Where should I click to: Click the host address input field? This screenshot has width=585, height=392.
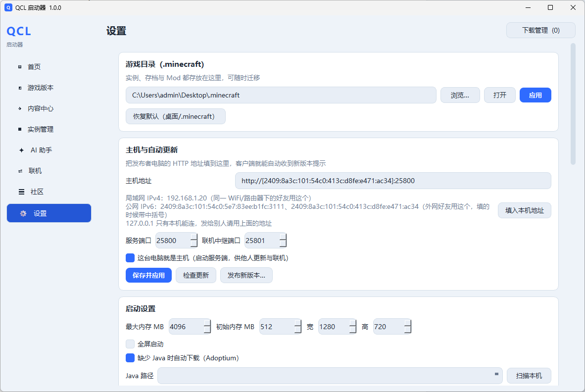(393, 181)
